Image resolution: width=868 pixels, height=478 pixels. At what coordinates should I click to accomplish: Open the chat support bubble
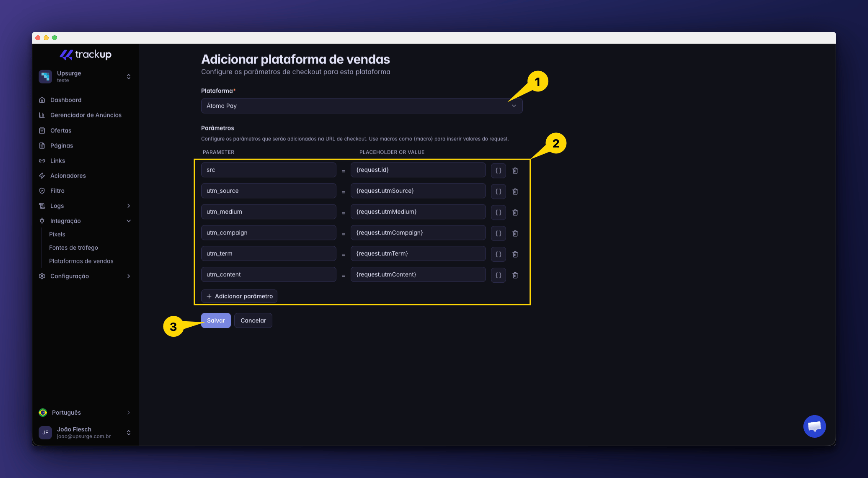[x=814, y=426]
